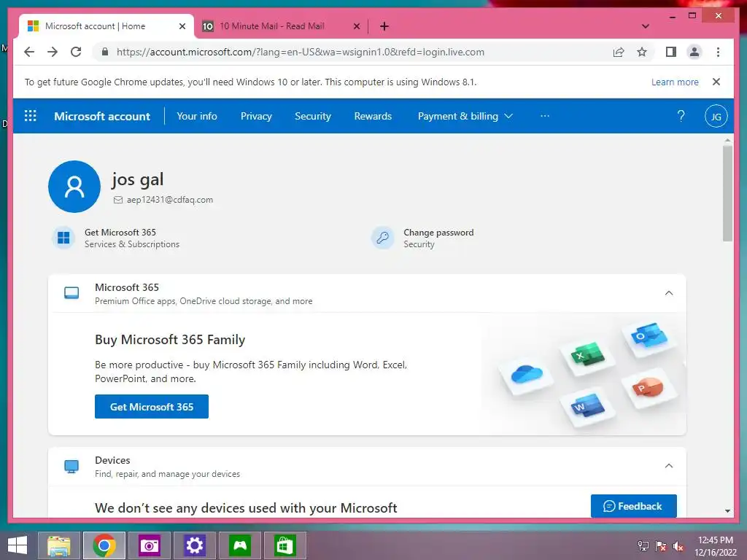Click the page vertical scrollbar thumb
Screen dimensions: 747x560
coord(727,193)
